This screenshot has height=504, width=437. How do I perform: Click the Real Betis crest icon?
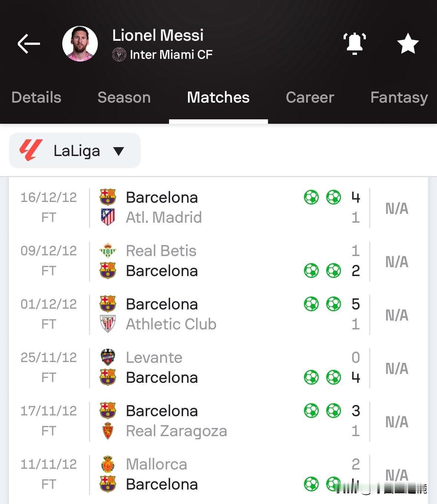108,251
